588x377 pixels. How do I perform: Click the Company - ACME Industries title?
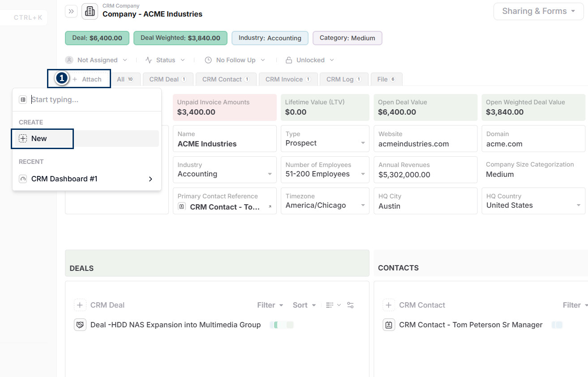(x=152, y=14)
